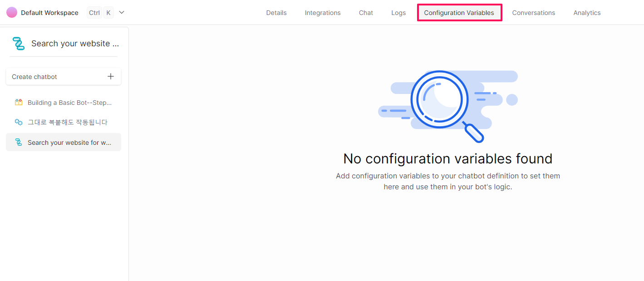The width and height of the screenshot is (644, 281).
Task: Click the small bot icon on "Search your website for w..."
Action: (x=19, y=142)
